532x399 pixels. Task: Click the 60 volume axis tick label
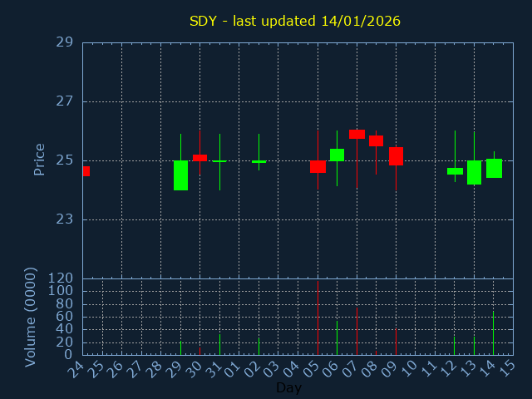tap(65, 317)
